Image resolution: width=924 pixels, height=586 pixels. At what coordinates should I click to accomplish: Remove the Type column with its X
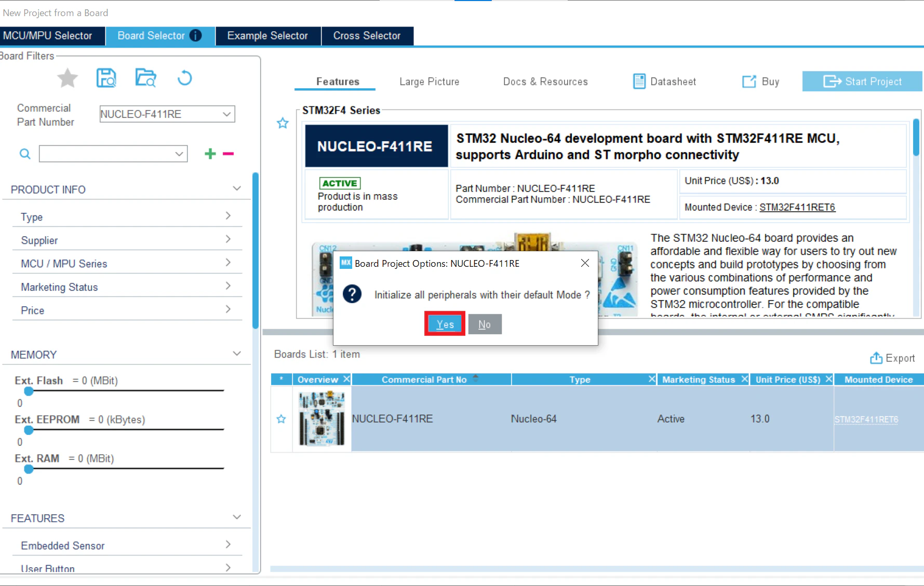click(x=652, y=379)
